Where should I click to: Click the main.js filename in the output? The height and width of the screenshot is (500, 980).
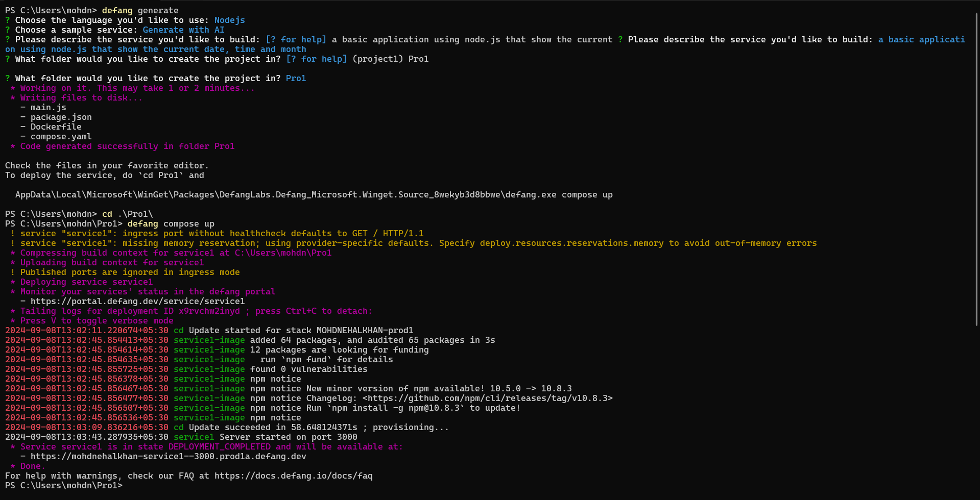[x=49, y=107]
